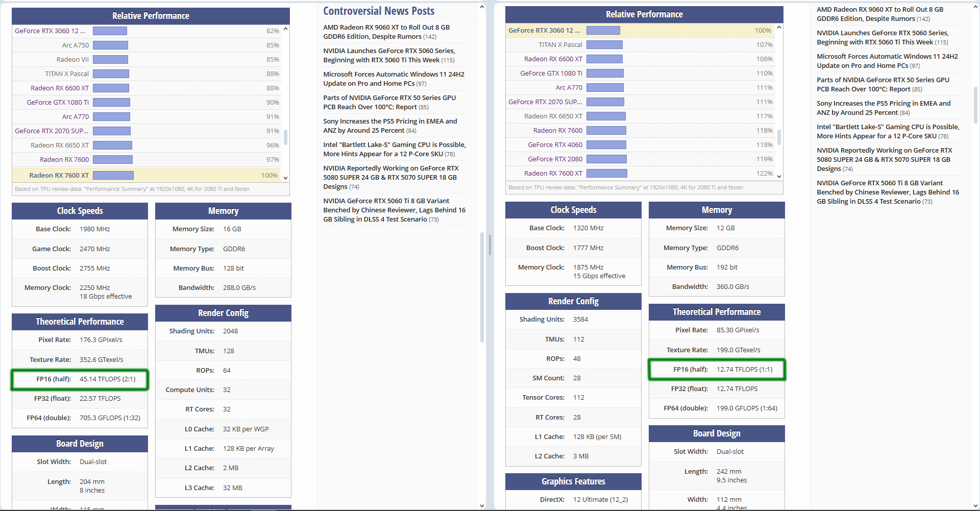Click the left window's page scrollbar down arrow
Image resolution: width=980 pixels, height=511 pixels.
482,505
